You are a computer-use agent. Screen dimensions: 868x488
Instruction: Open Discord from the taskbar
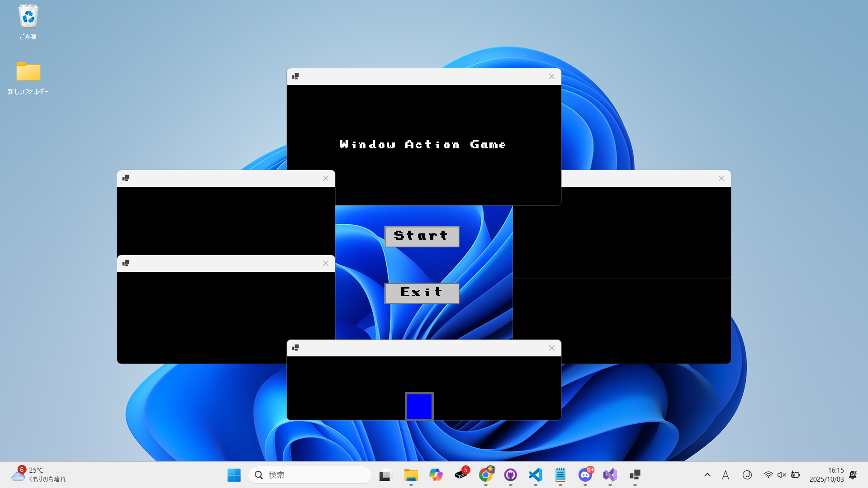click(x=585, y=475)
